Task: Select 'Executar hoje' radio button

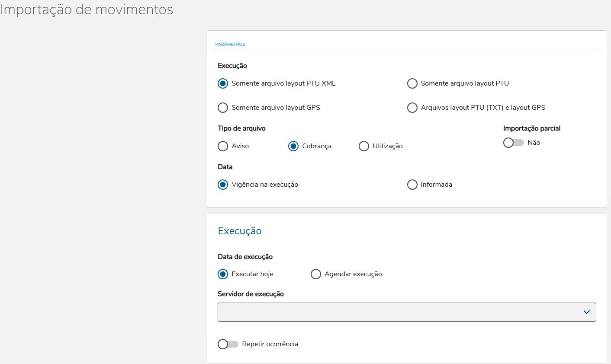Action: click(x=223, y=274)
